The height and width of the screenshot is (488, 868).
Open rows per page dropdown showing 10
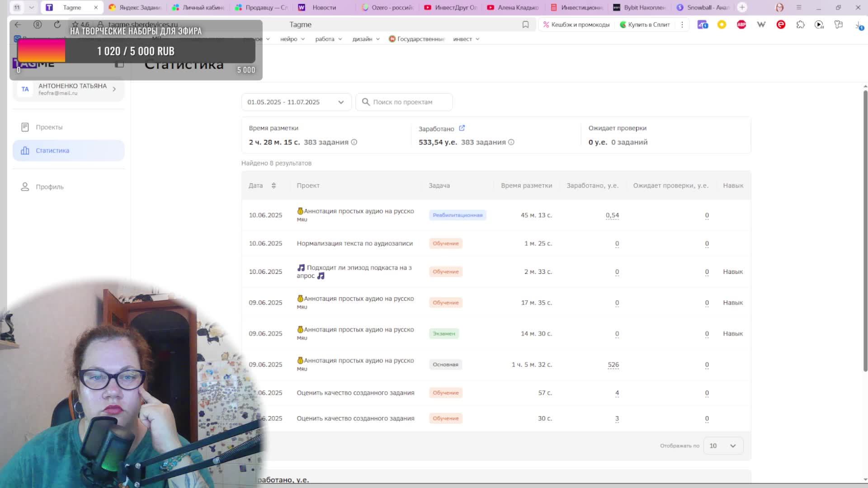click(723, 446)
